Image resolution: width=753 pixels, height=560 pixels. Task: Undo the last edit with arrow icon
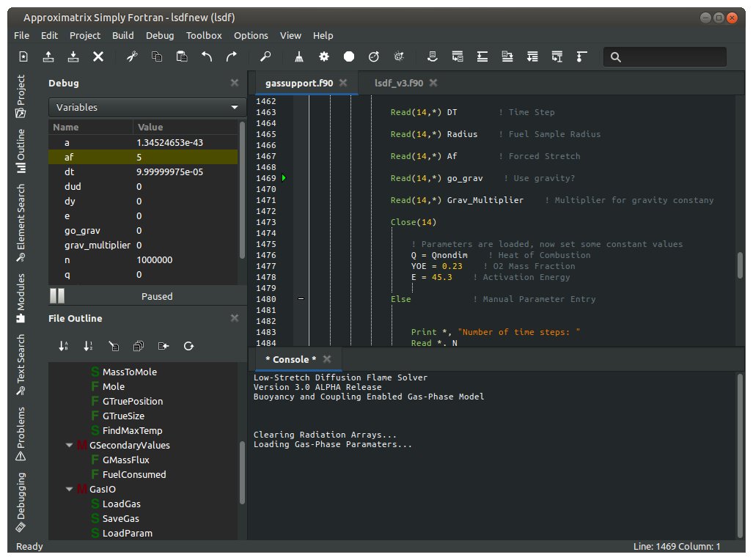click(x=207, y=56)
